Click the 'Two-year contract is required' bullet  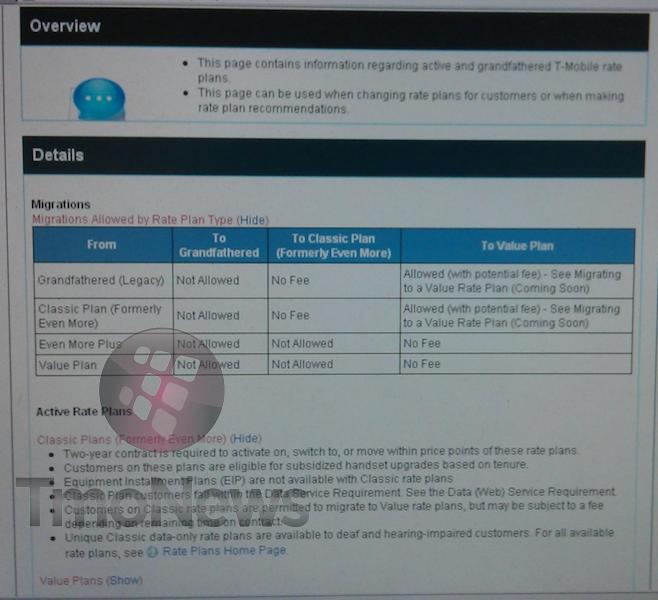[321, 452]
